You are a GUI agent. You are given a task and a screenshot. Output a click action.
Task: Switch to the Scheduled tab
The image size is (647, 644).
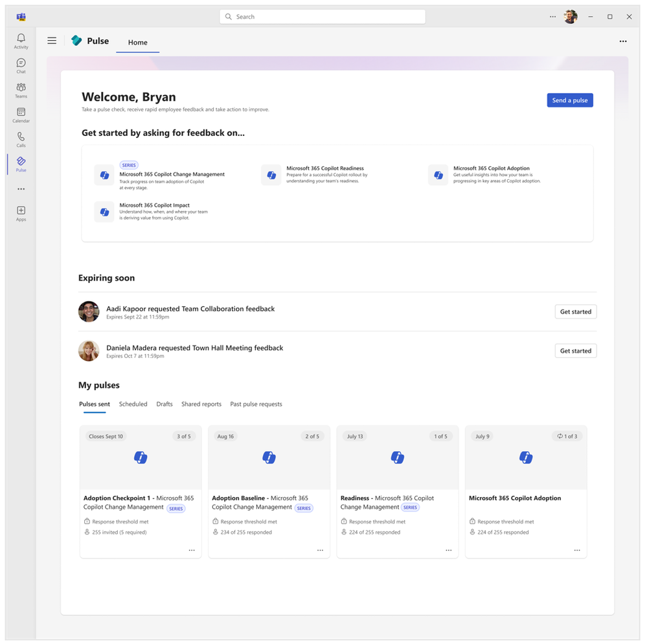[x=133, y=404]
